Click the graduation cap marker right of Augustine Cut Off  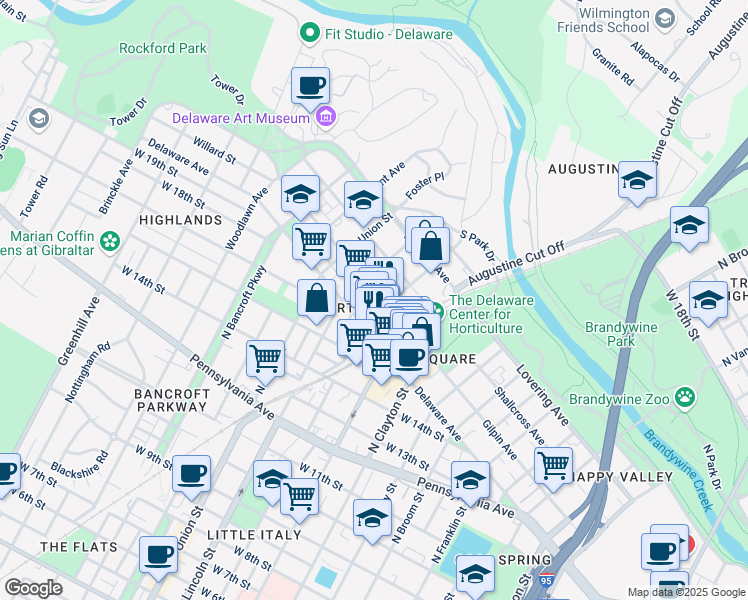click(689, 227)
